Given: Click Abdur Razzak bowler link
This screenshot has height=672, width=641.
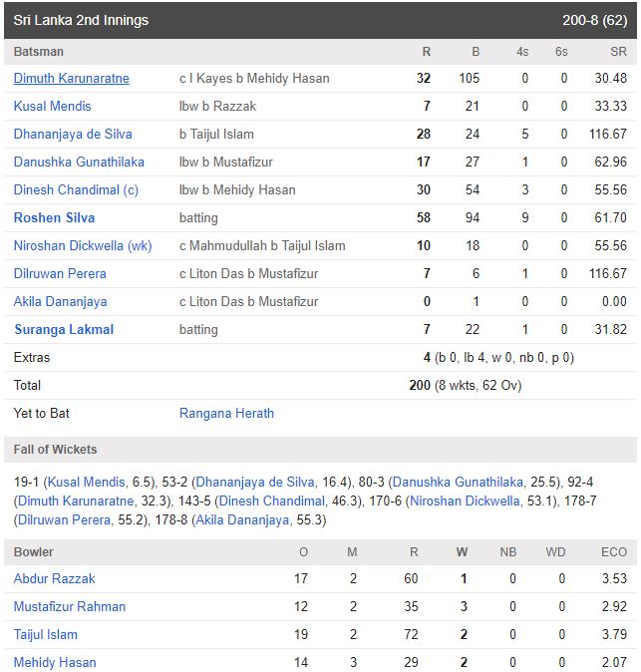Looking at the screenshot, I should tap(54, 578).
